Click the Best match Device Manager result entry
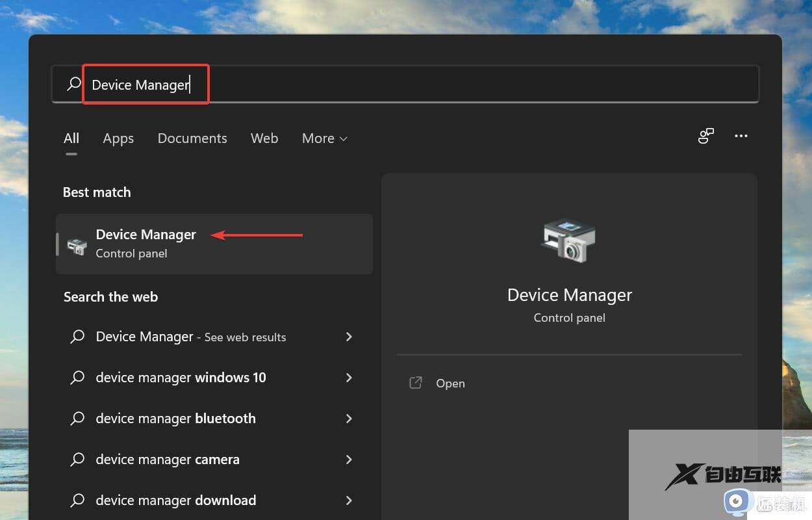Image resolution: width=812 pixels, height=520 pixels. [x=195, y=244]
